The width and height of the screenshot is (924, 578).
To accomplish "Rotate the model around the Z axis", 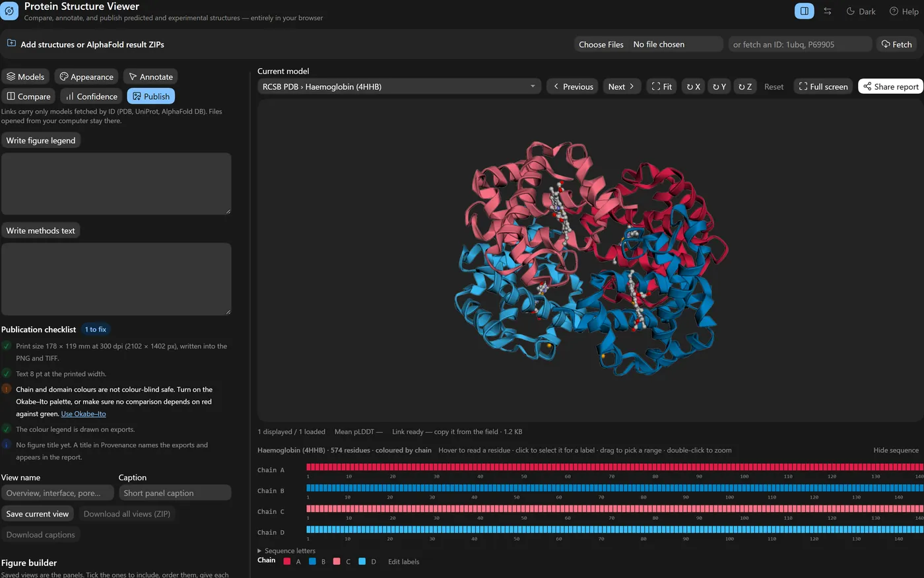I will (x=745, y=87).
